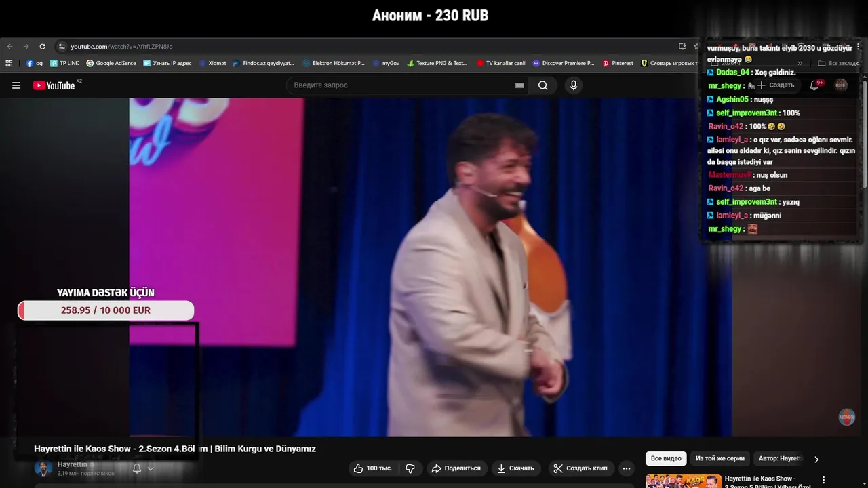
Task: Click the video title Hayrettin ile Kaos Show
Action: pyautogui.click(x=175, y=449)
